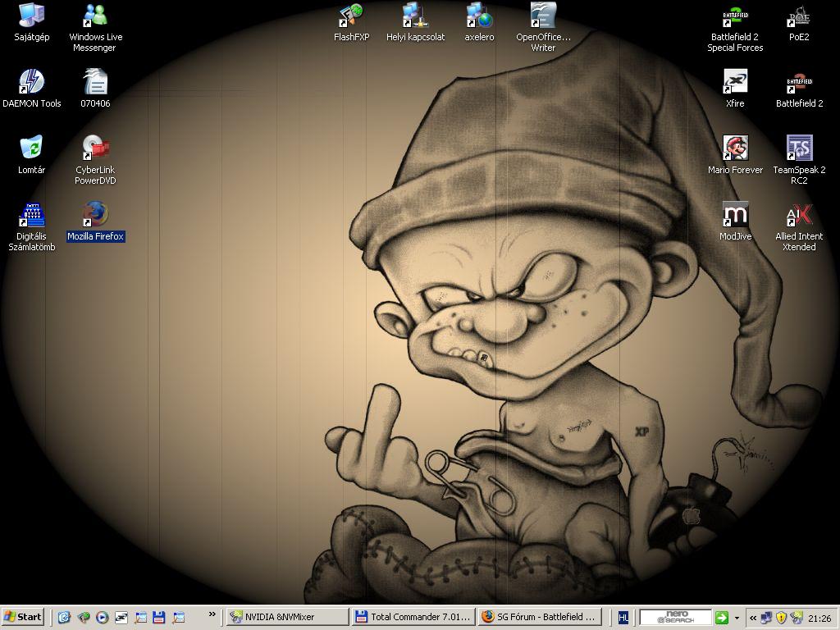Switch to the SG Fórum Firefox taskbar window
Viewport: 840px width, 630px height.
[x=540, y=617]
